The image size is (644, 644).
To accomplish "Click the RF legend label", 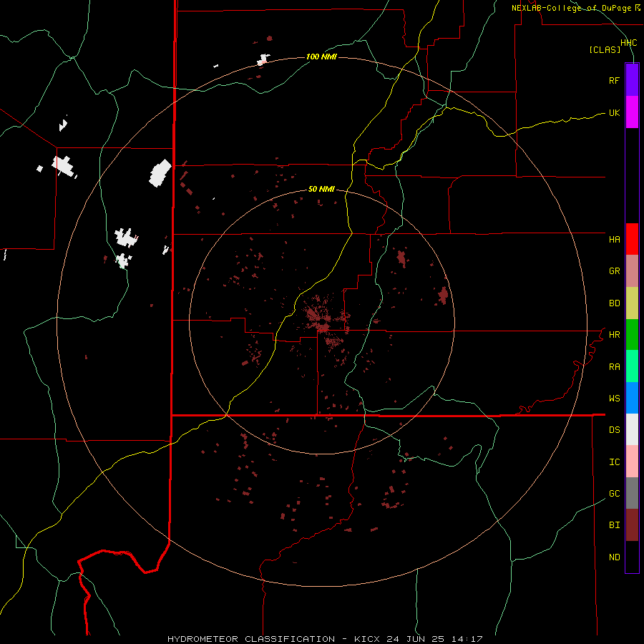I will click(x=614, y=80).
